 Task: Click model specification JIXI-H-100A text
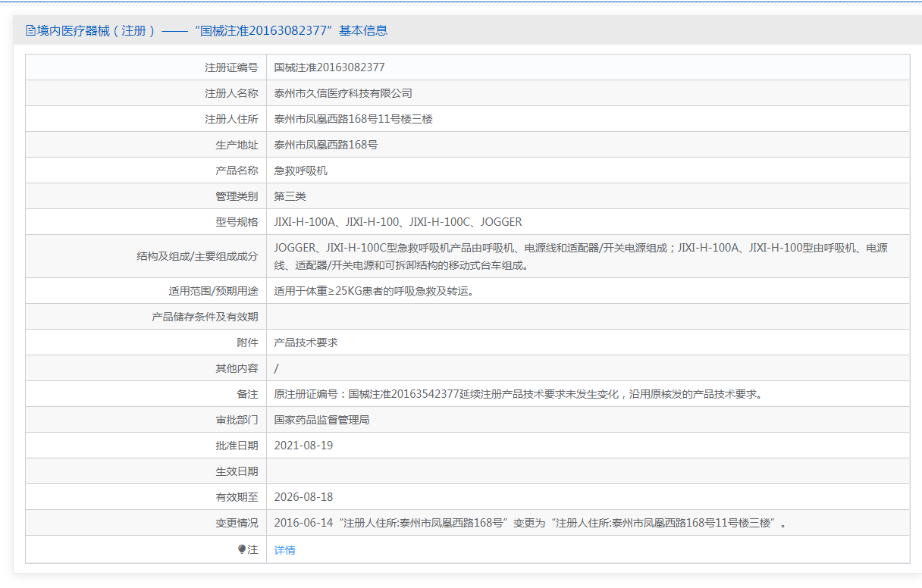pyautogui.click(x=305, y=222)
